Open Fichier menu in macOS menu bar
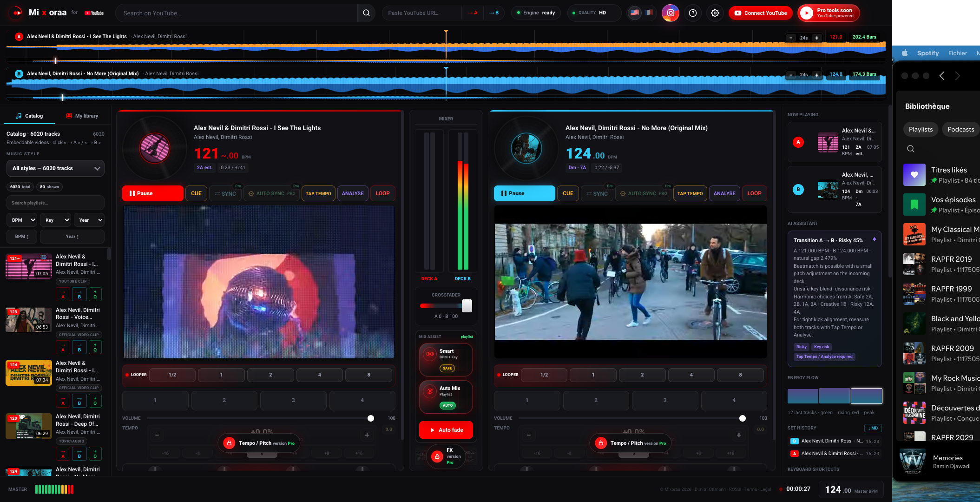The width and height of the screenshot is (980, 502). pos(958,53)
